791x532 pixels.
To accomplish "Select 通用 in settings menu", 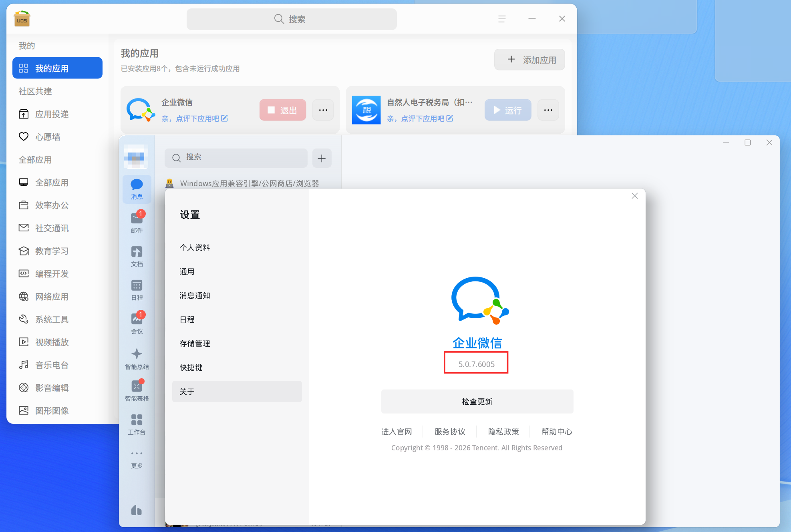I will pos(187,271).
